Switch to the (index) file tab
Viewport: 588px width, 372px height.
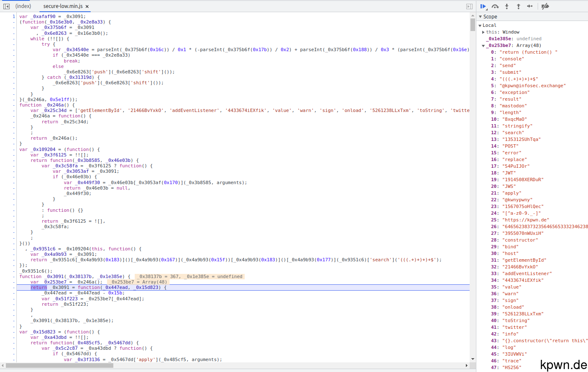(x=23, y=6)
